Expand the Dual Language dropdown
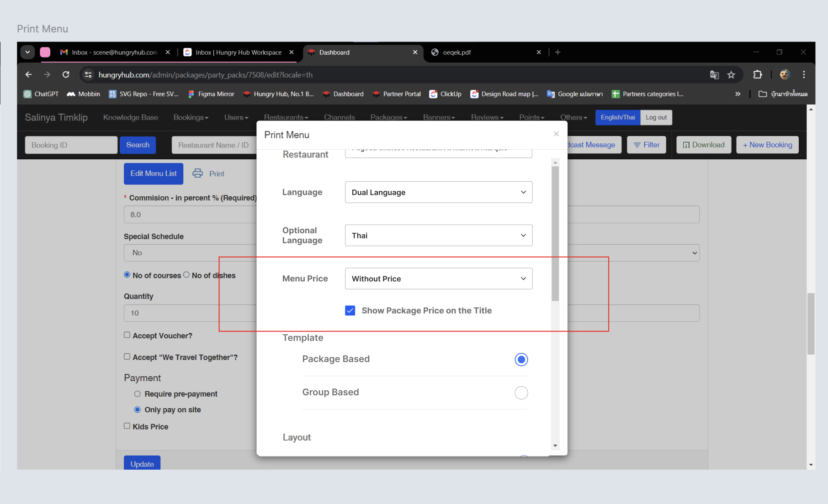Image resolution: width=828 pixels, height=504 pixels. [x=438, y=192]
